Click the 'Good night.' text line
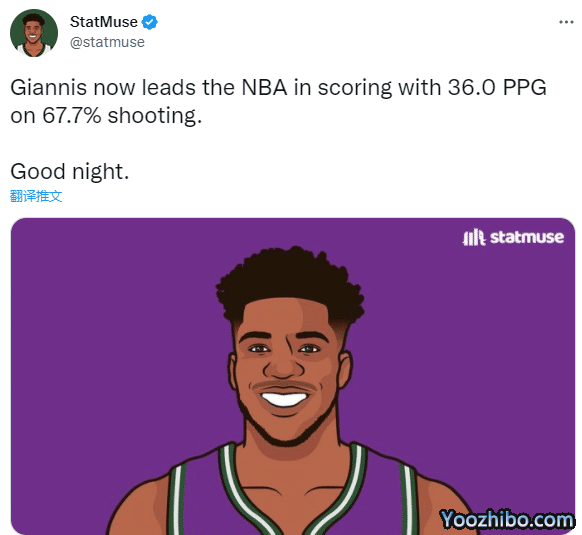Screen dimensions: 582x535 [x=70, y=172]
